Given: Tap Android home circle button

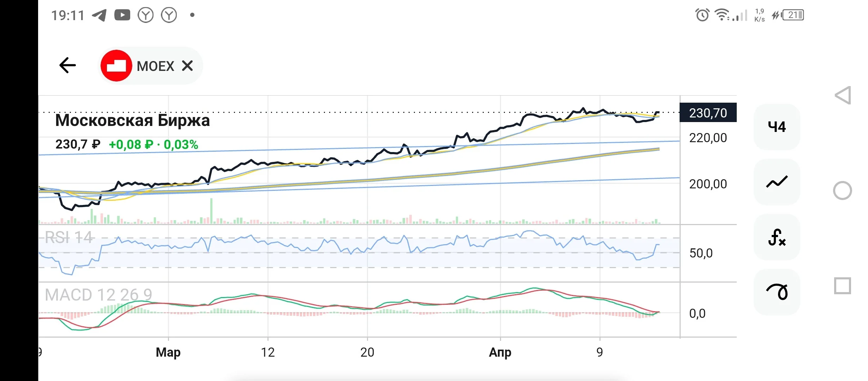Looking at the screenshot, I should click(x=842, y=190).
